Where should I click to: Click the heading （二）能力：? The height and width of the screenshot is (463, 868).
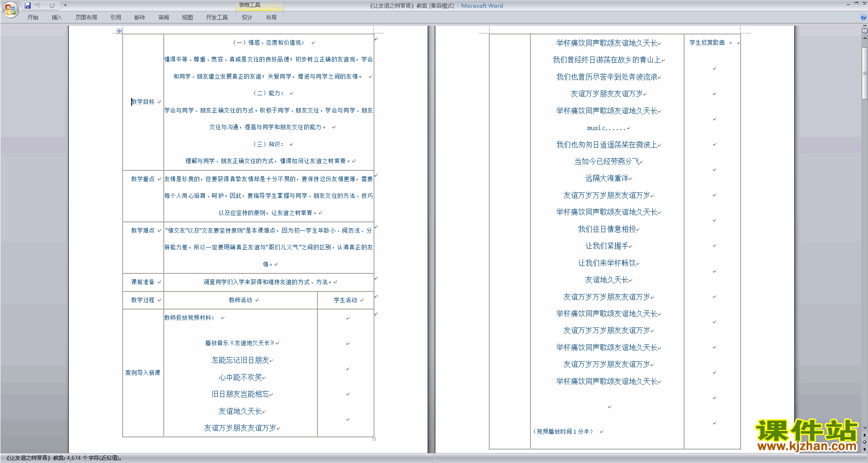pyautogui.click(x=269, y=93)
